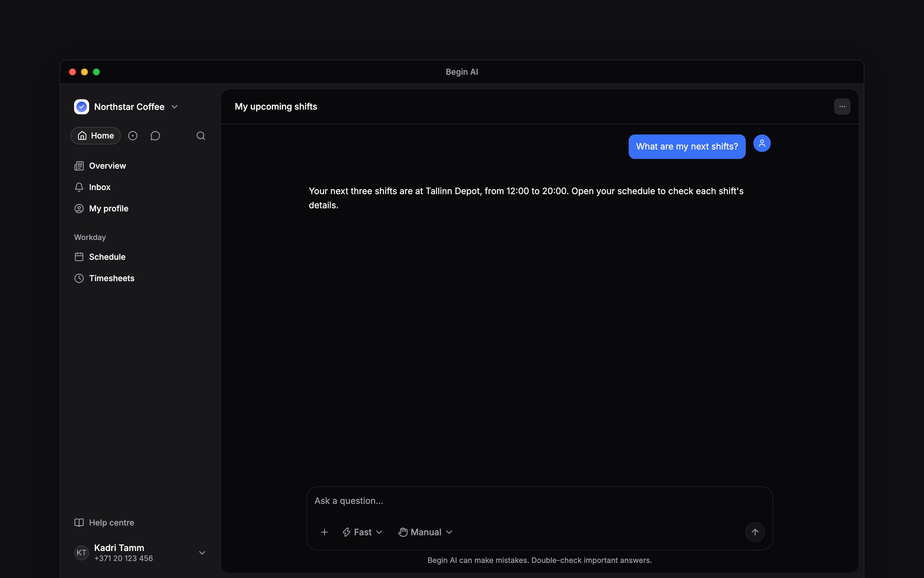Click the "Begin AI can make mistakes" disclaimer
The width and height of the screenshot is (924, 578).
(540, 560)
